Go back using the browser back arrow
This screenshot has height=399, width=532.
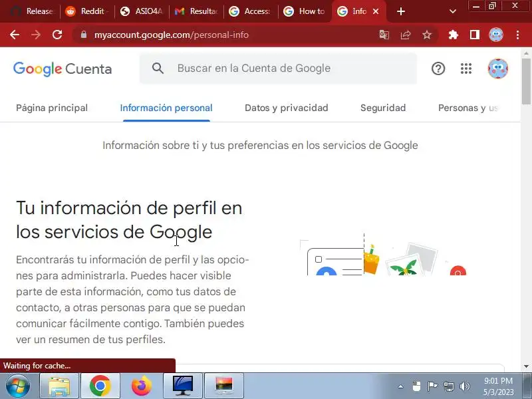pos(14,35)
